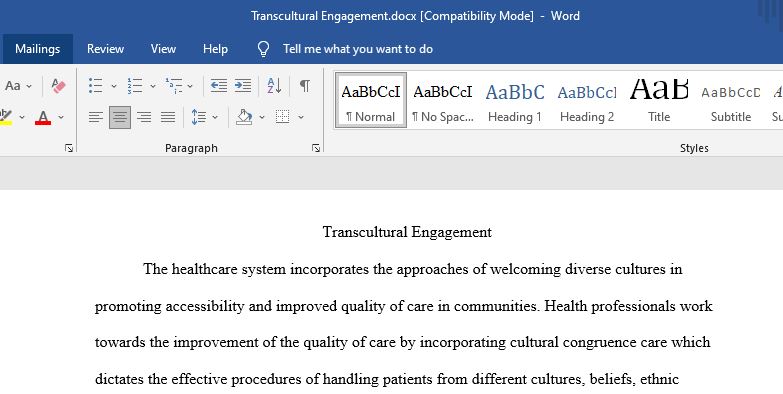Image resolution: width=783 pixels, height=394 pixels.
Task: Click the Tell me what you want to do box
Action: click(x=358, y=49)
